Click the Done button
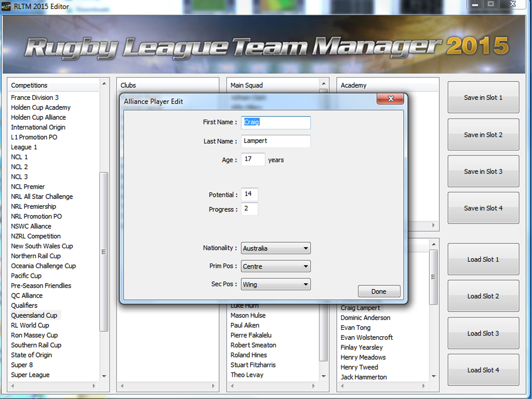This screenshot has width=532, height=399. click(x=379, y=291)
